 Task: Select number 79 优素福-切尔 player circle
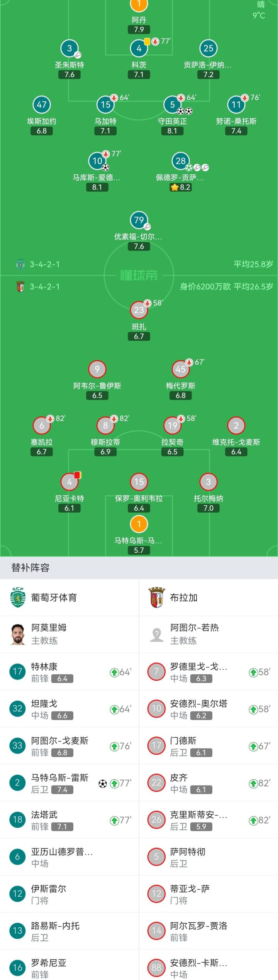(139, 220)
